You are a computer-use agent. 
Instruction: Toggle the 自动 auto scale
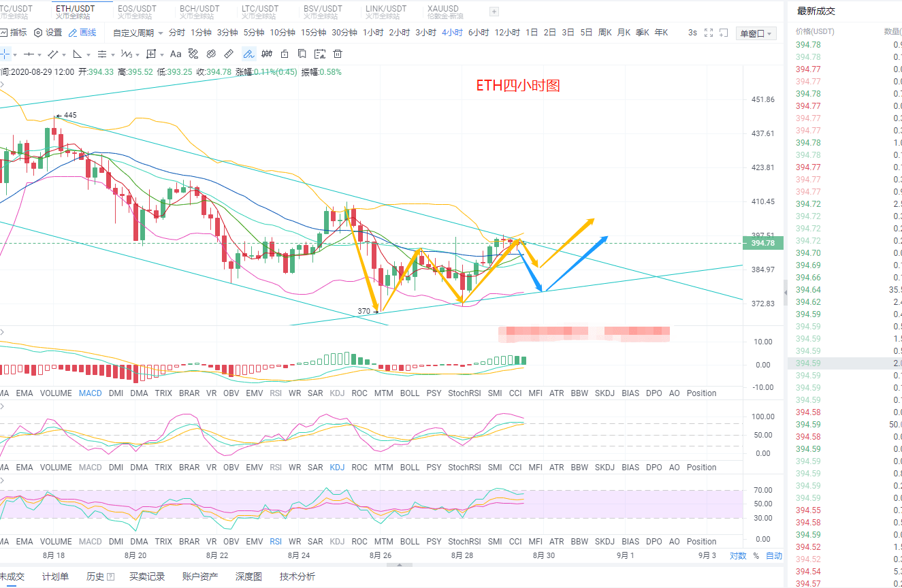pos(774,555)
